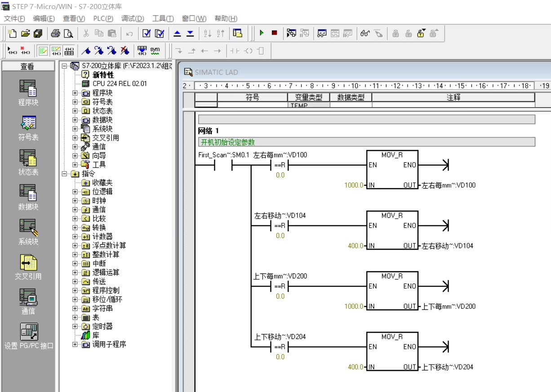This screenshot has width=551, height=392.
Task: Open 数据块 in the navigation bar
Action: click(x=28, y=197)
